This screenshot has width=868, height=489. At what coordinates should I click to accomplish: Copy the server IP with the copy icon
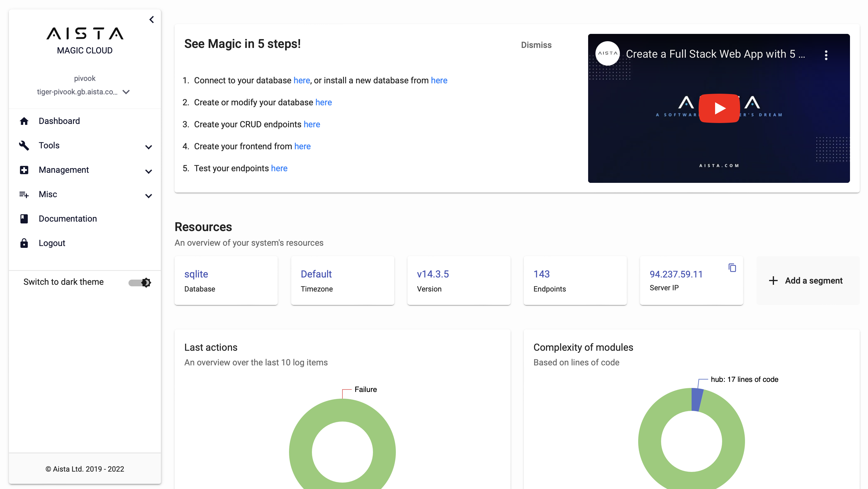click(x=732, y=268)
